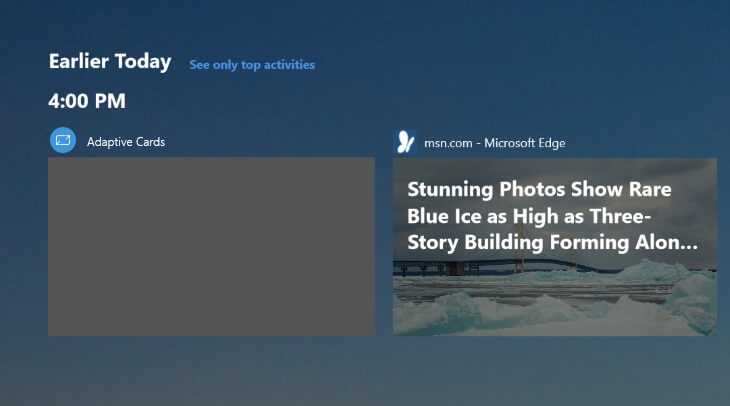Click the word "activities" in the blue link
The height and width of the screenshot is (406, 730).
(x=287, y=65)
